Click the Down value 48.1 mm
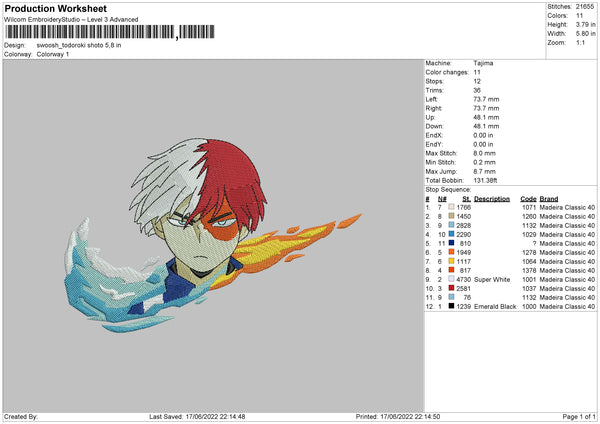The image size is (600, 424). click(486, 126)
